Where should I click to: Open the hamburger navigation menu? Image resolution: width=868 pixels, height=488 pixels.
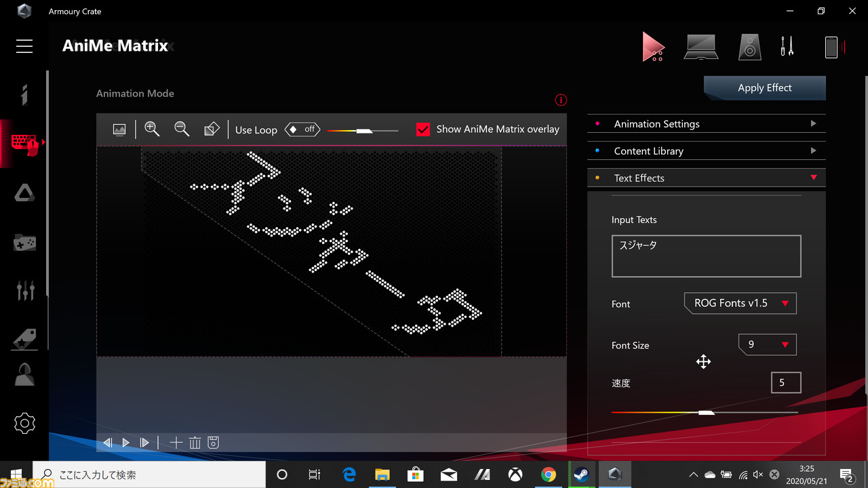(x=24, y=45)
